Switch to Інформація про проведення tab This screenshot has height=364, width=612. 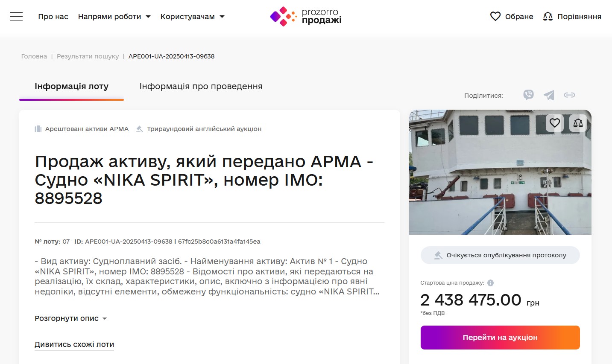pos(201,87)
